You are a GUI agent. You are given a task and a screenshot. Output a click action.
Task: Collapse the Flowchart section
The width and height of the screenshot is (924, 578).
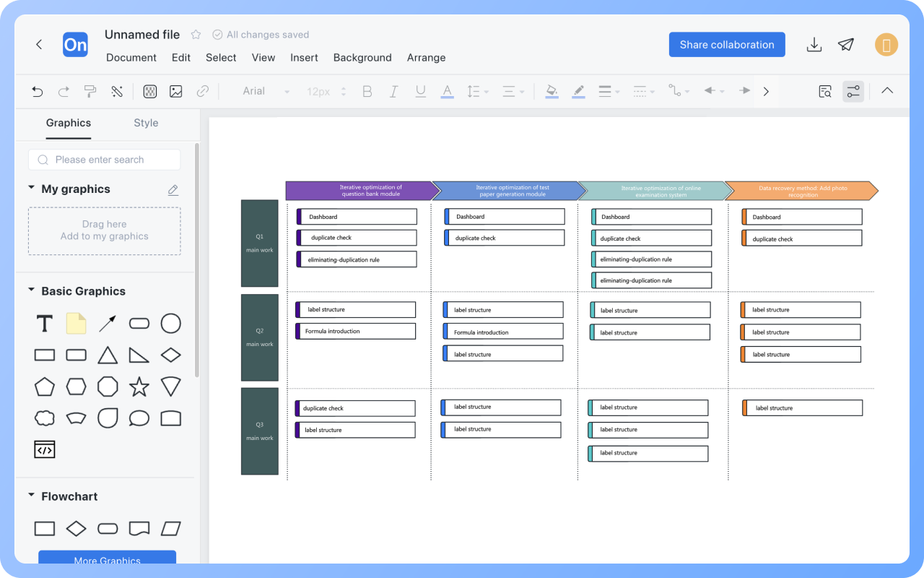31,496
